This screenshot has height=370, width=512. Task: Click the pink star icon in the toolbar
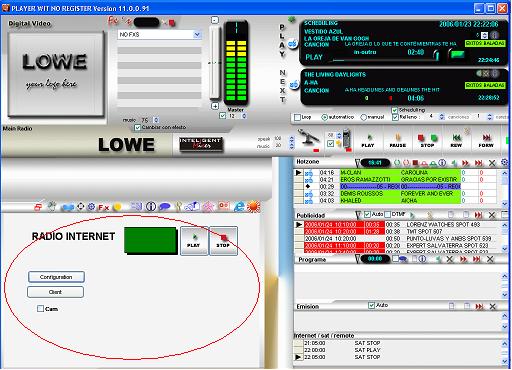point(209,207)
